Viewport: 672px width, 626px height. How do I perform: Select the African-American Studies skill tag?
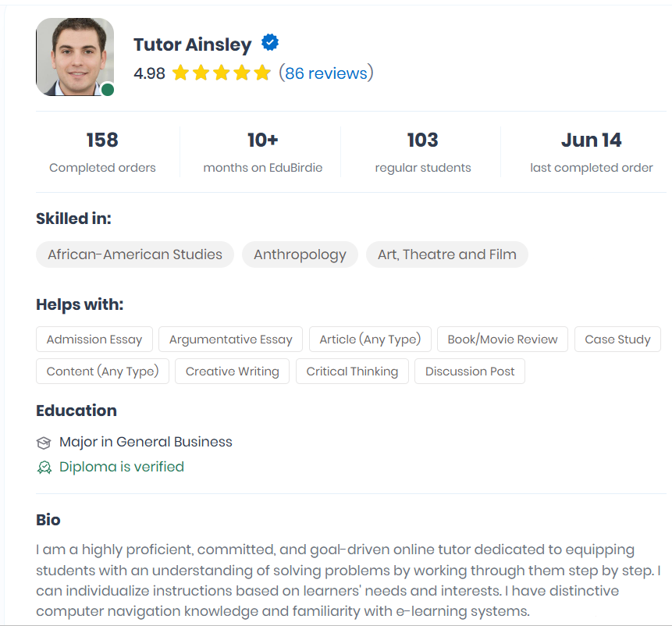click(135, 254)
